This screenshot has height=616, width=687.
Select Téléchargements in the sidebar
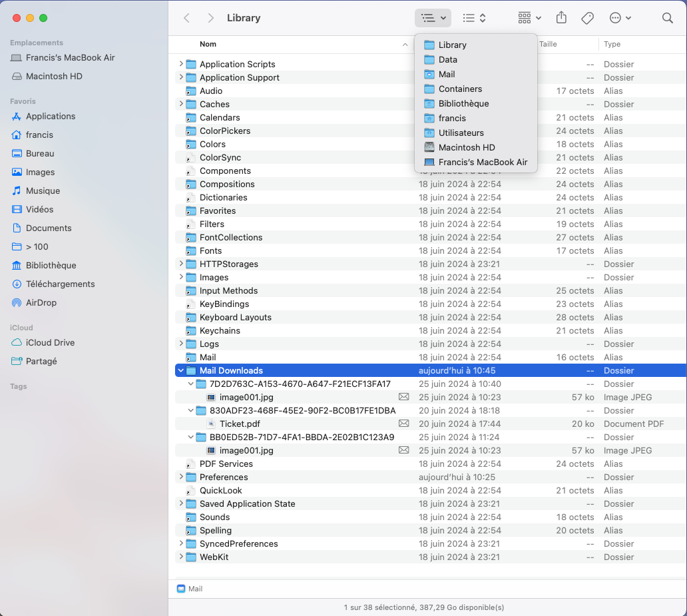[60, 284]
